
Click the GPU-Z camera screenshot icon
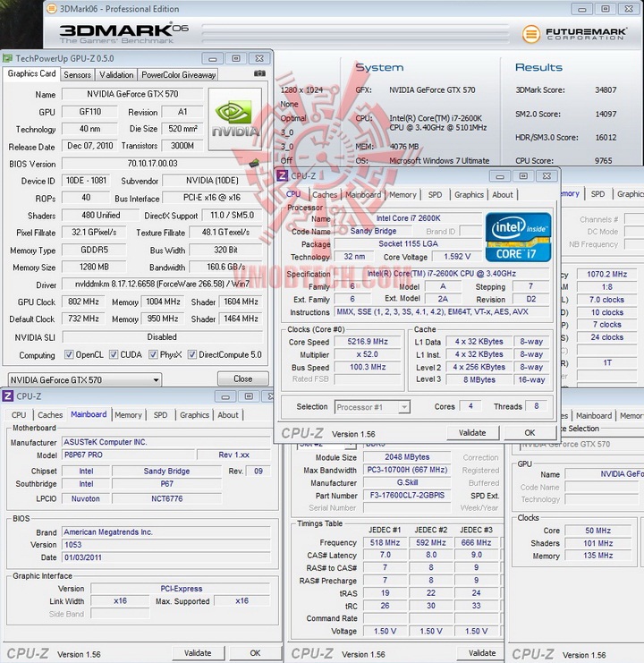pyautogui.click(x=259, y=73)
